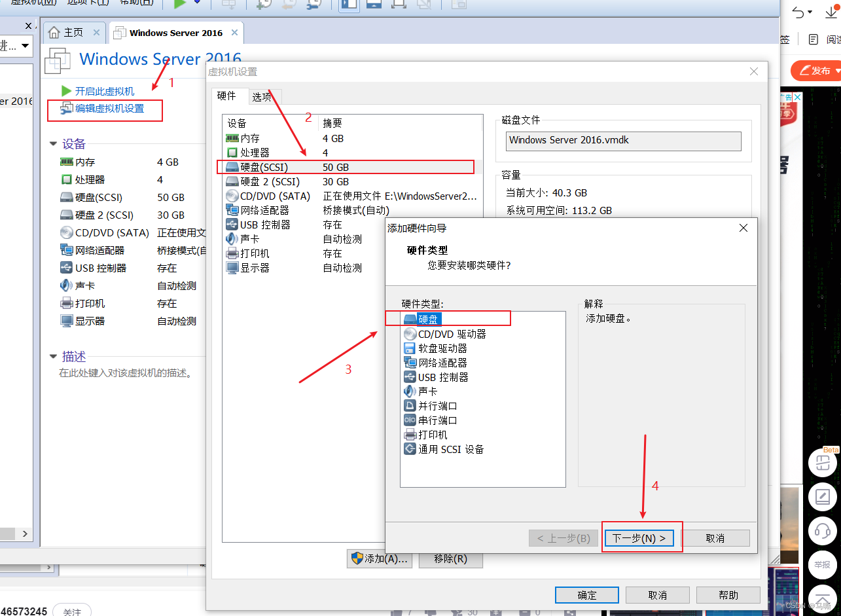This screenshot has height=616, width=841.
Task: Select 硬盘(SCSI) 50 GB row in VM settings
Action: 353,167
